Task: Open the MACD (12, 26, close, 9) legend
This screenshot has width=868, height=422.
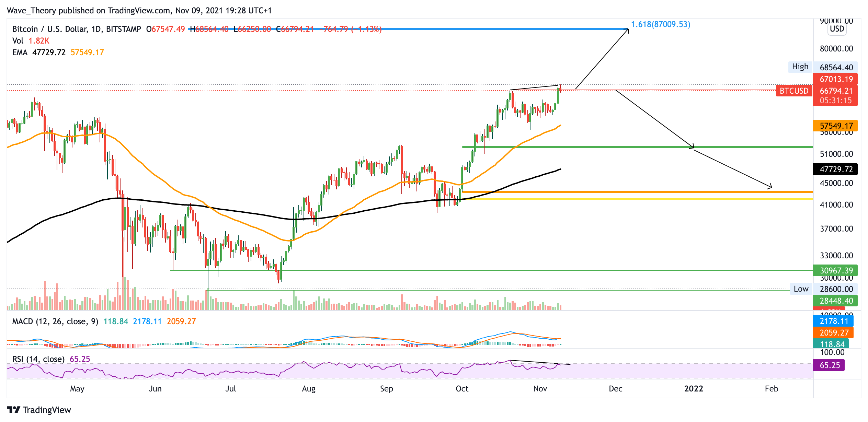Action: [x=55, y=321]
